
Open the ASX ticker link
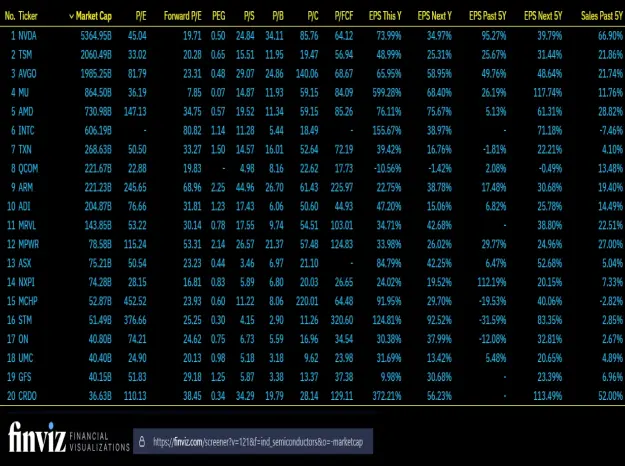coord(25,263)
